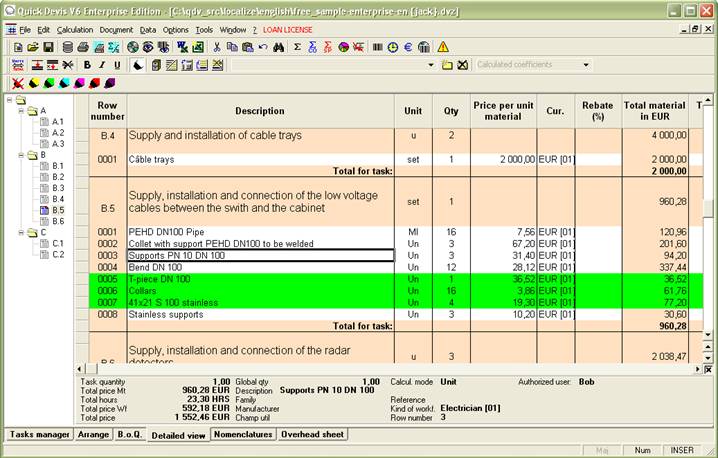The height and width of the screenshot is (458, 718).
Task: Select the green highlighter marker
Action: click(x=49, y=83)
